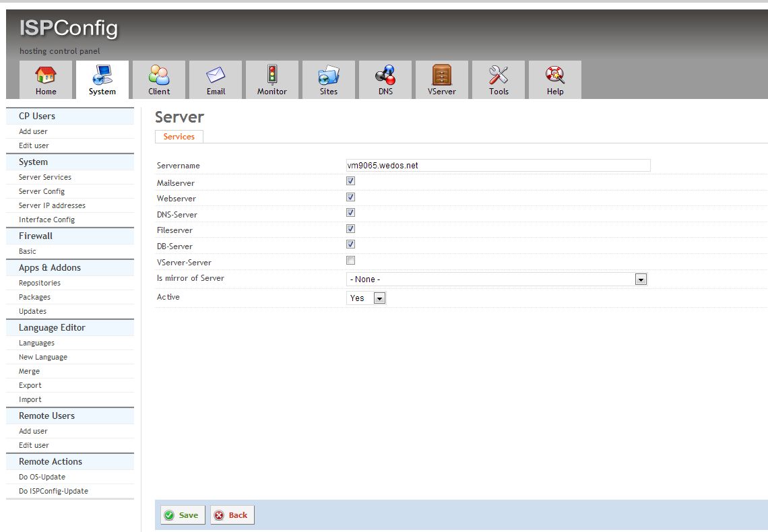Click the Server page heading
This screenshot has height=532, width=768.
[x=179, y=117]
